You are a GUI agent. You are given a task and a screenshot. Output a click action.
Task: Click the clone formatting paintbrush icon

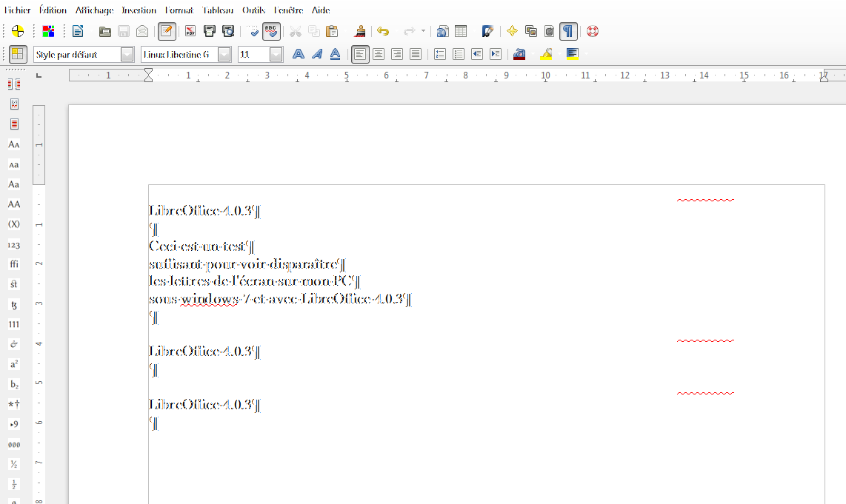pyautogui.click(x=360, y=31)
